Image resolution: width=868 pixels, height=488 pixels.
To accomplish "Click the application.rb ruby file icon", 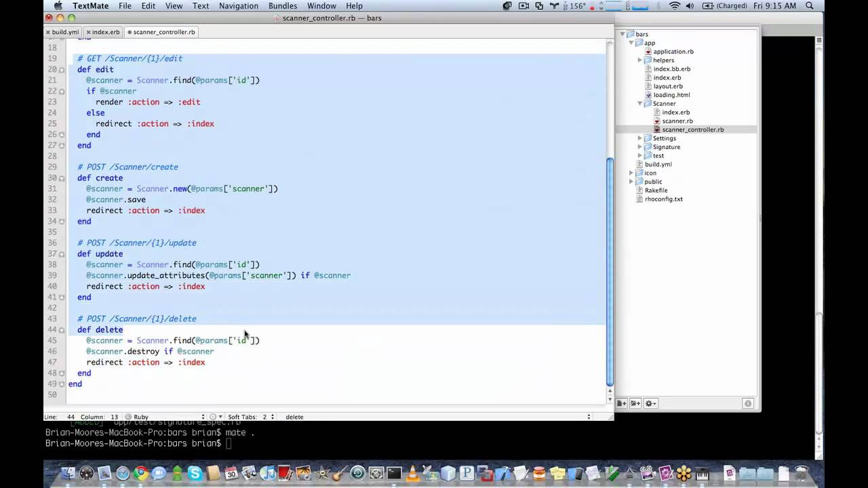I will pyautogui.click(x=648, y=52).
